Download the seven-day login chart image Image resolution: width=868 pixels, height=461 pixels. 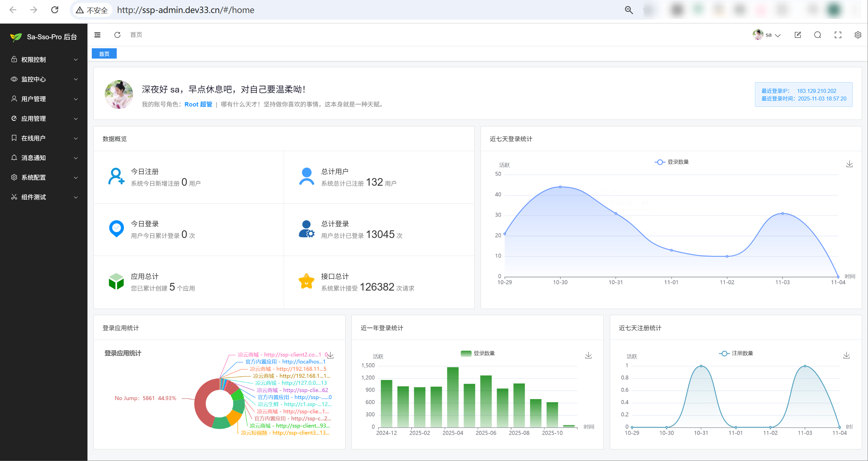click(x=849, y=164)
